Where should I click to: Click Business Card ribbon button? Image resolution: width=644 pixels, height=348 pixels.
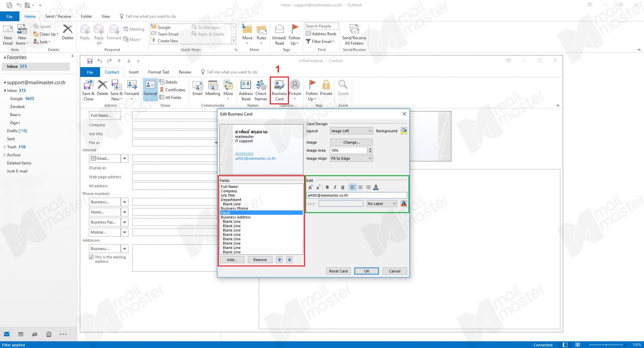pyautogui.click(x=279, y=90)
